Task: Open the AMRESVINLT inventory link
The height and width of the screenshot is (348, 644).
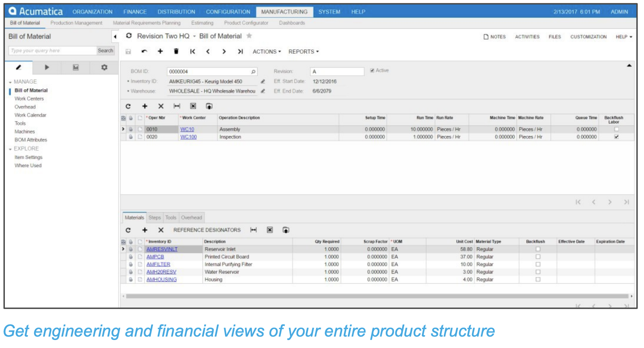Action: coord(162,249)
